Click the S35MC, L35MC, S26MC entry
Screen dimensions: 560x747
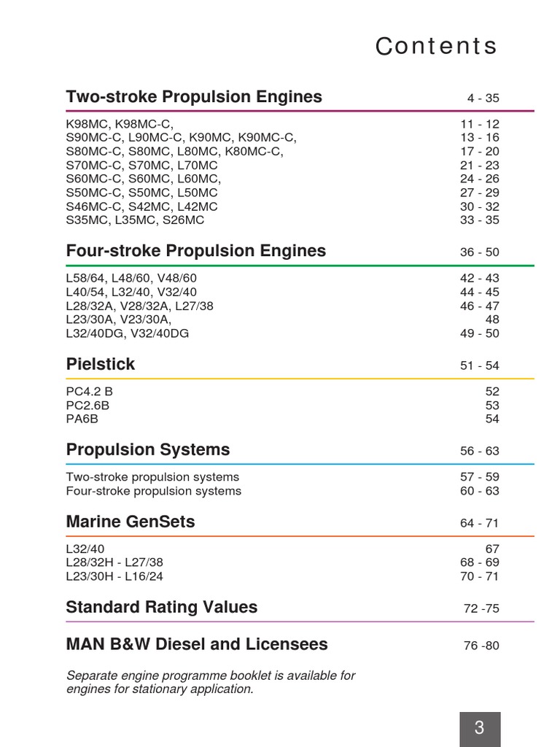(x=135, y=220)
